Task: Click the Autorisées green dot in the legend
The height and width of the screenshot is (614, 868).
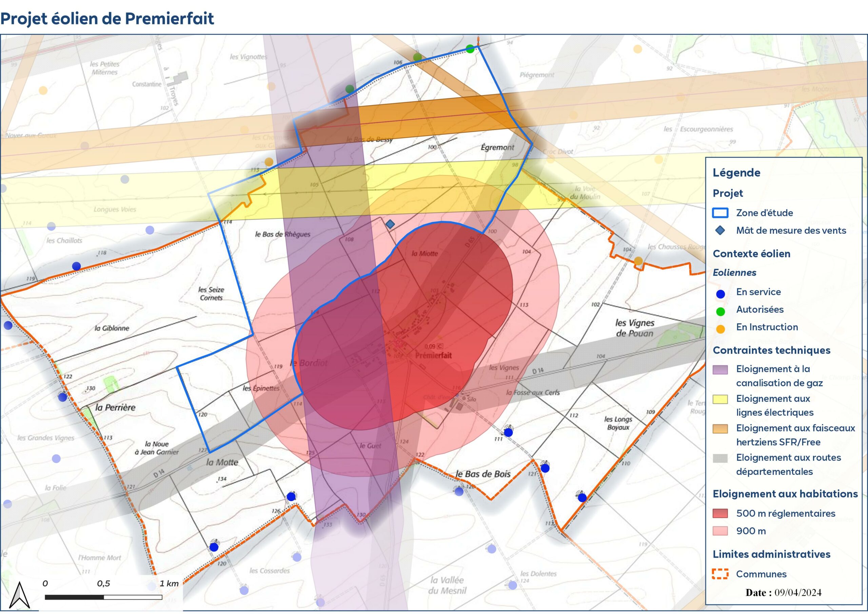Action: point(721,311)
